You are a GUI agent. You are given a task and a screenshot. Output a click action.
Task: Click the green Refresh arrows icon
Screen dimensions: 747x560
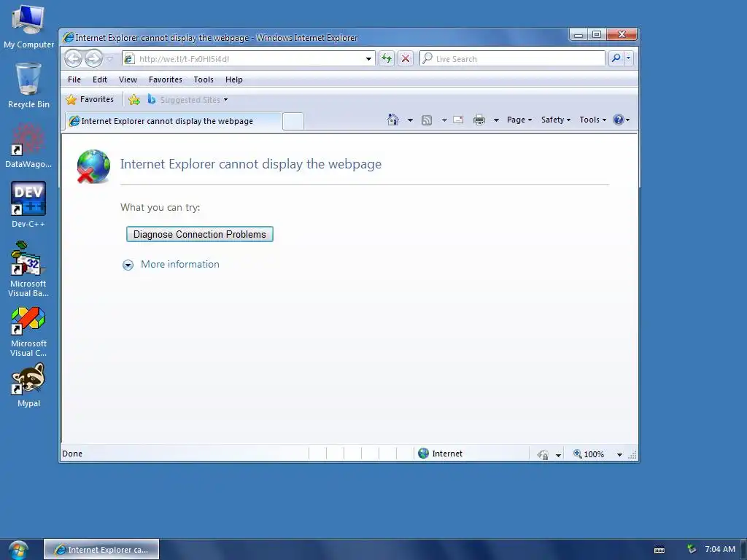coord(387,58)
